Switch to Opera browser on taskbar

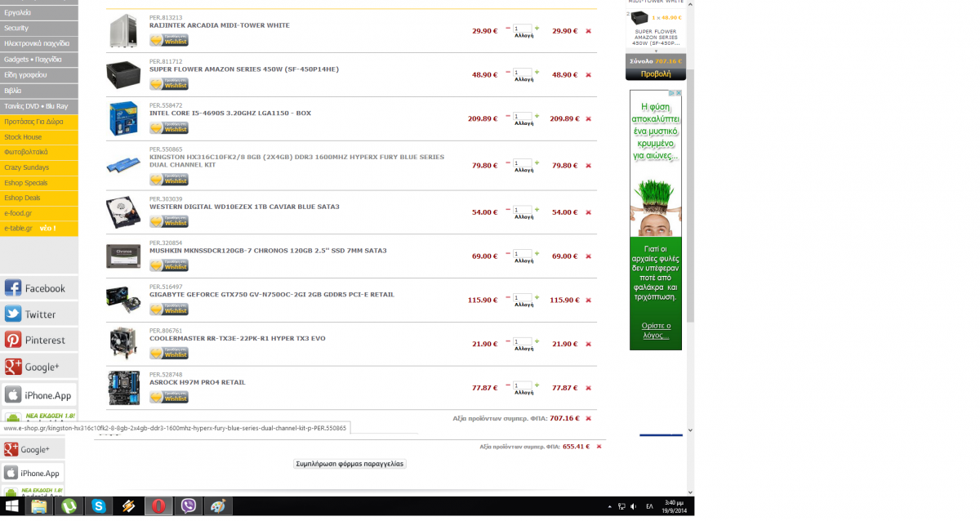pyautogui.click(x=158, y=506)
